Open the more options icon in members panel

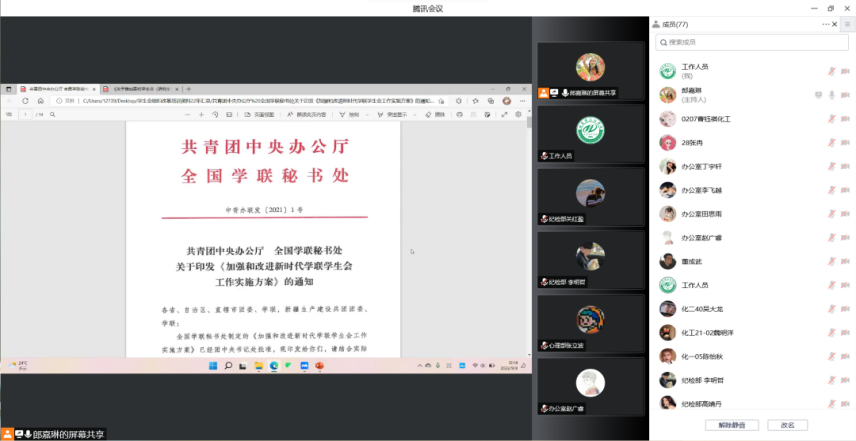[x=825, y=25]
